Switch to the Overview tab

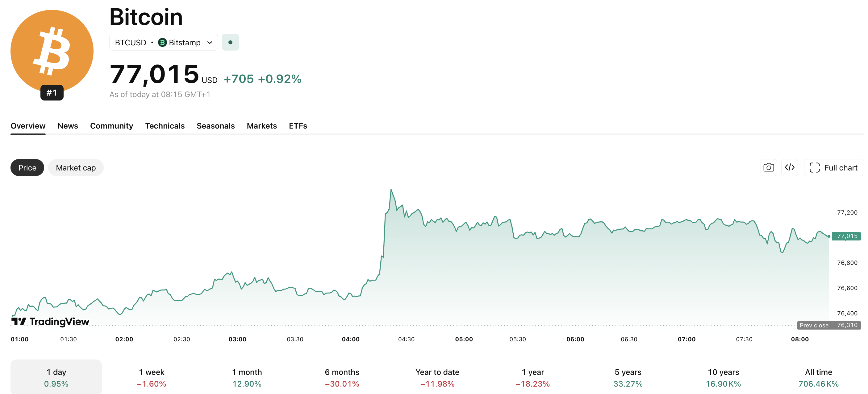click(x=28, y=126)
